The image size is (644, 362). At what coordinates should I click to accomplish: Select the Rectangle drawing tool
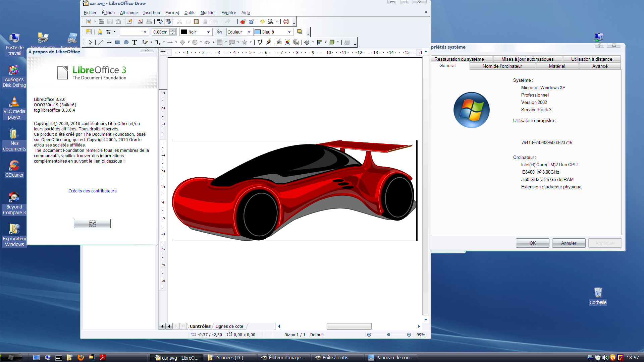(118, 42)
